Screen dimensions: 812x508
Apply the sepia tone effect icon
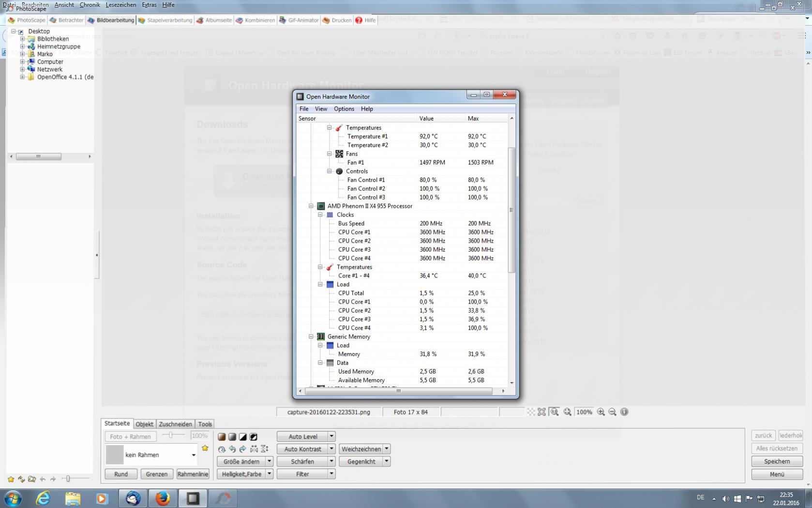tap(222, 437)
